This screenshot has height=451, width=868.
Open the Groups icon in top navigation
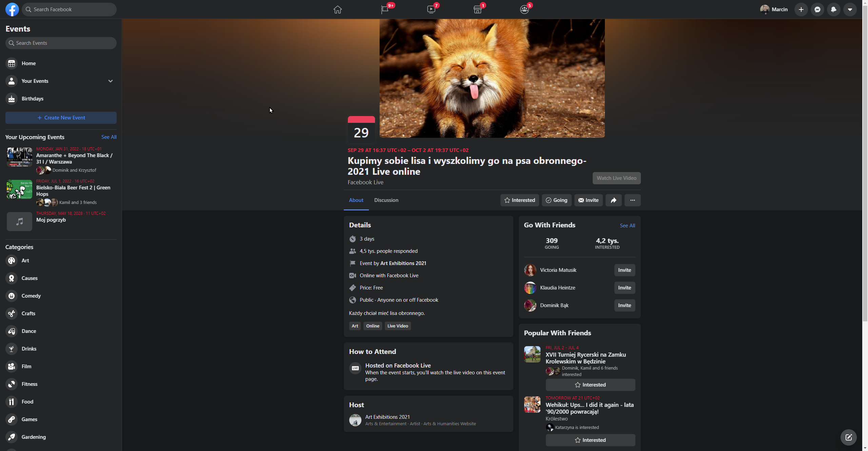pos(524,10)
